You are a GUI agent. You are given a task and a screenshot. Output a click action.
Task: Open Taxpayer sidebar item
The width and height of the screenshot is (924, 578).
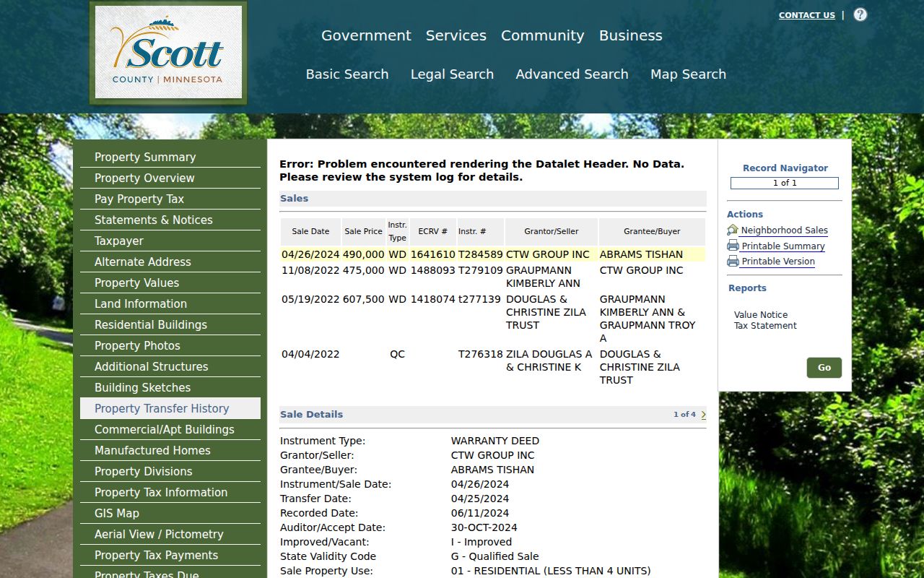click(x=170, y=241)
